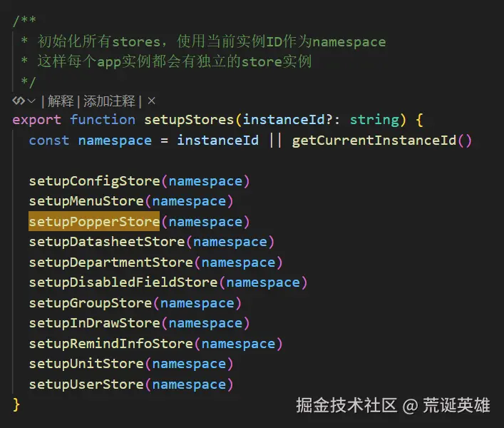This screenshot has width=504, height=428.
Task: Expand the code lens chevron dropdown
Action: coord(31,101)
